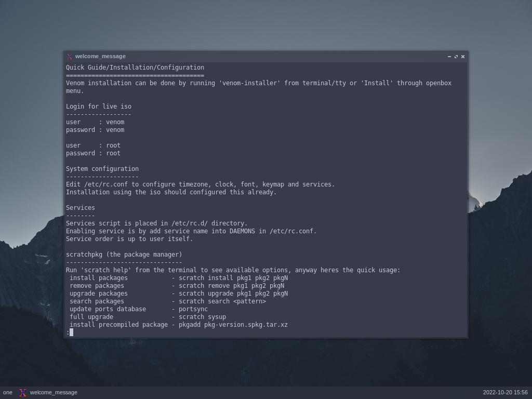Click the 'password : venom' line

pos(95,130)
